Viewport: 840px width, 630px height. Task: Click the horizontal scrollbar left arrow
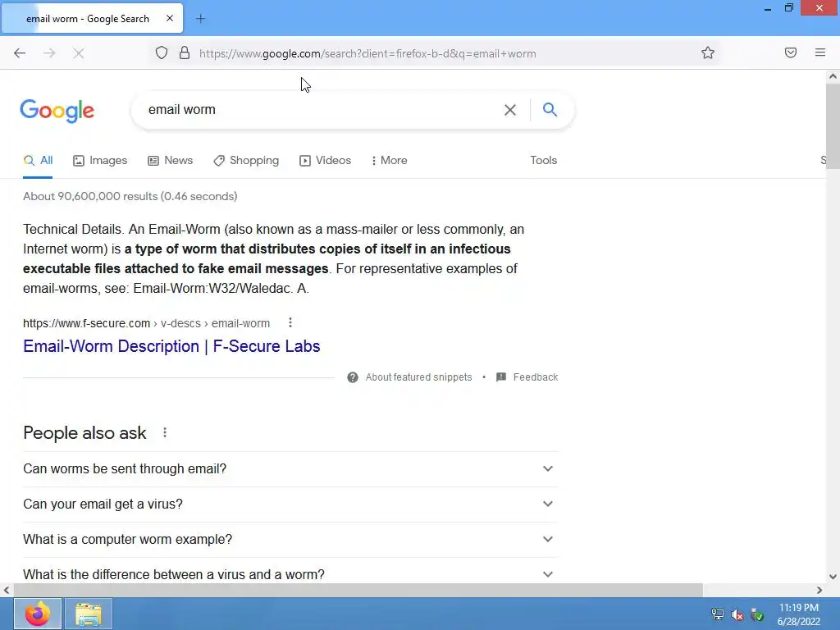click(7, 590)
